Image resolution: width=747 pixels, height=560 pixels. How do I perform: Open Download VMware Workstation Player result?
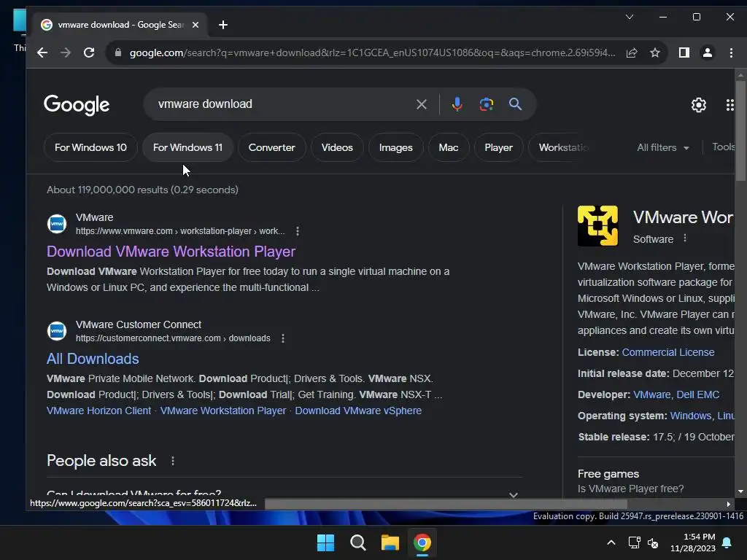pyautogui.click(x=171, y=252)
